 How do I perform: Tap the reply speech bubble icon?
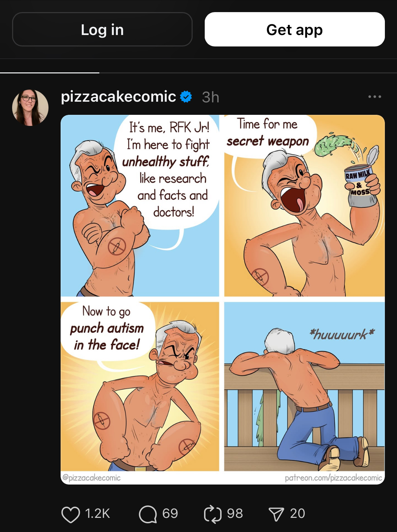coord(148,514)
